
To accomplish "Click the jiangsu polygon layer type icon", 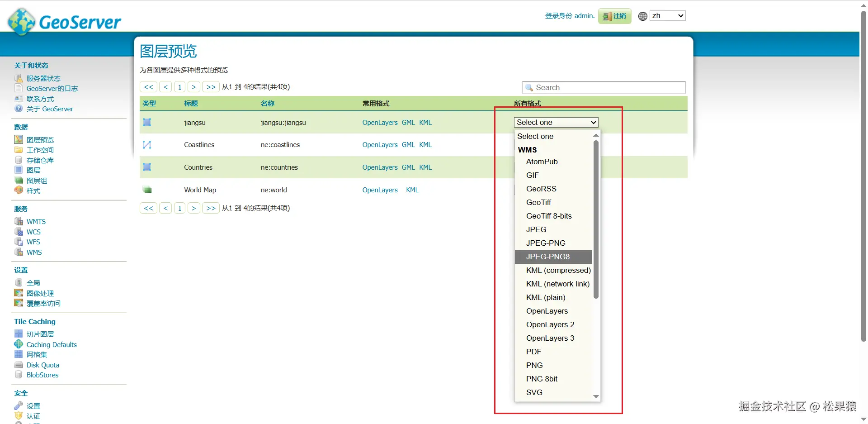I will click(147, 122).
